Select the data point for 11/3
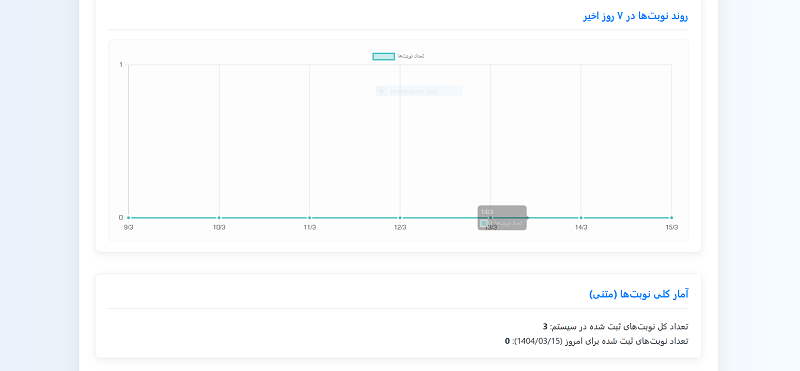The width and height of the screenshot is (800, 371). click(x=310, y=218)
